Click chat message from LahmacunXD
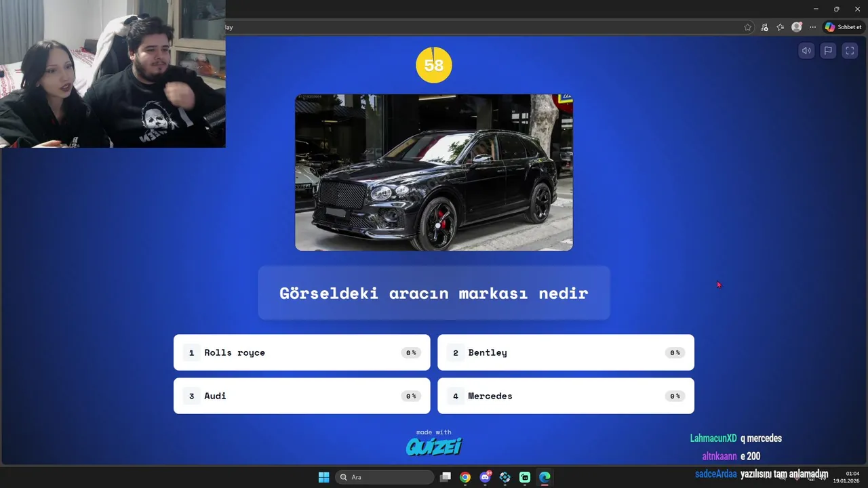This screenshot has width=868, height=488. tap(736, 439)
